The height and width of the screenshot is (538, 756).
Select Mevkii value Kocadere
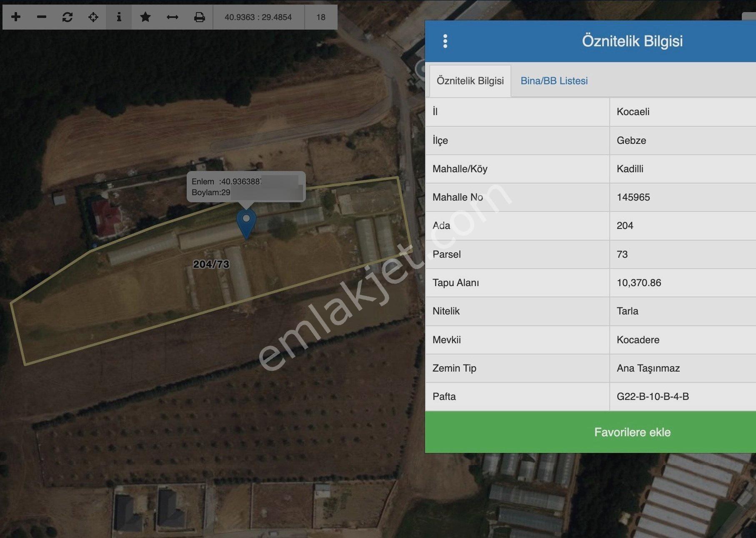click(x=683, y=340)
